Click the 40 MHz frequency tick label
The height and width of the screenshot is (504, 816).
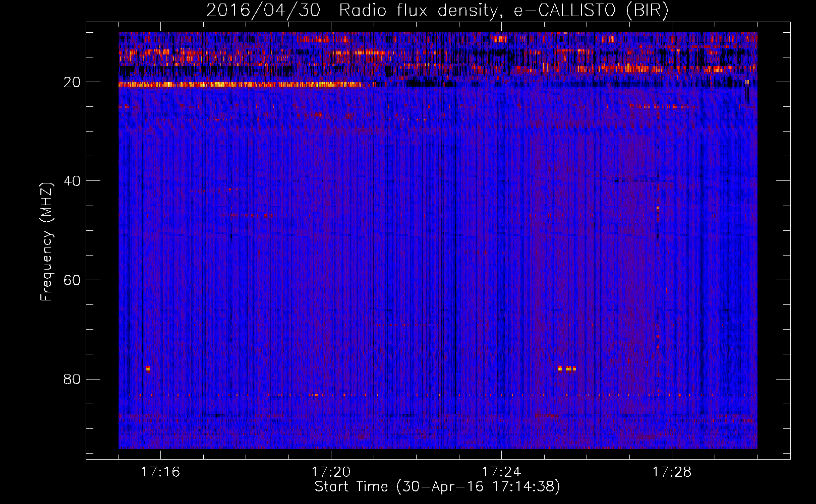click(73, 180)
